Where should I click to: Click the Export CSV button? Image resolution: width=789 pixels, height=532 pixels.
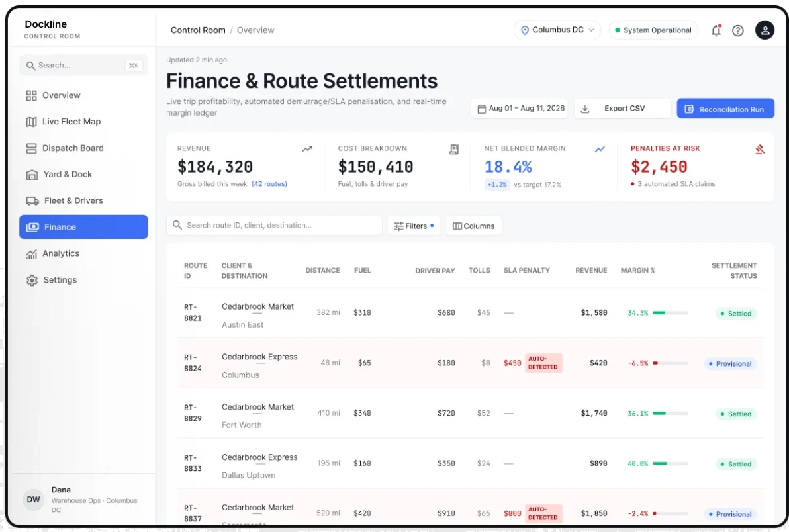pos(622,108)
